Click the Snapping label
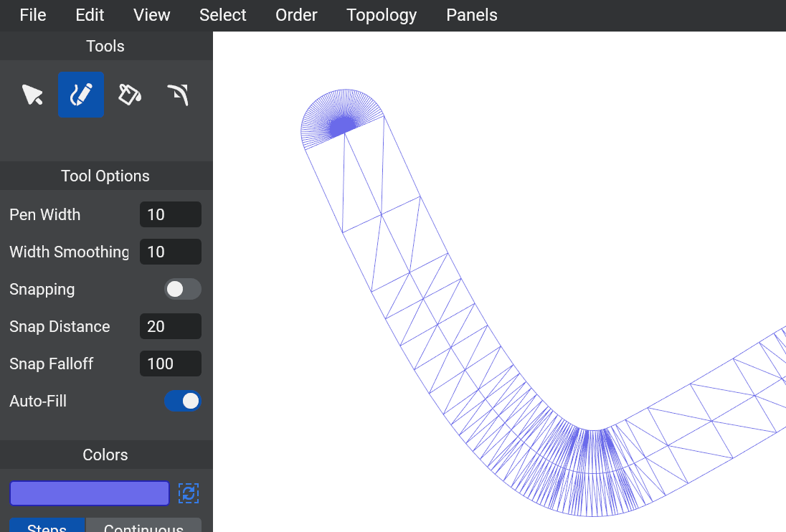 42,290
